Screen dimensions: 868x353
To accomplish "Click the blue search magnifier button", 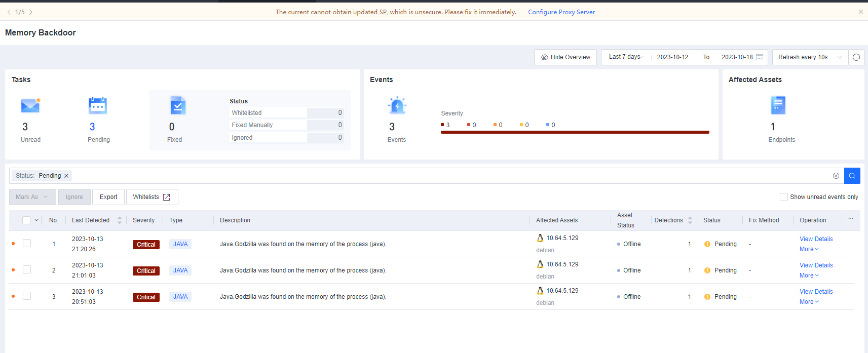I will (852, 176).
